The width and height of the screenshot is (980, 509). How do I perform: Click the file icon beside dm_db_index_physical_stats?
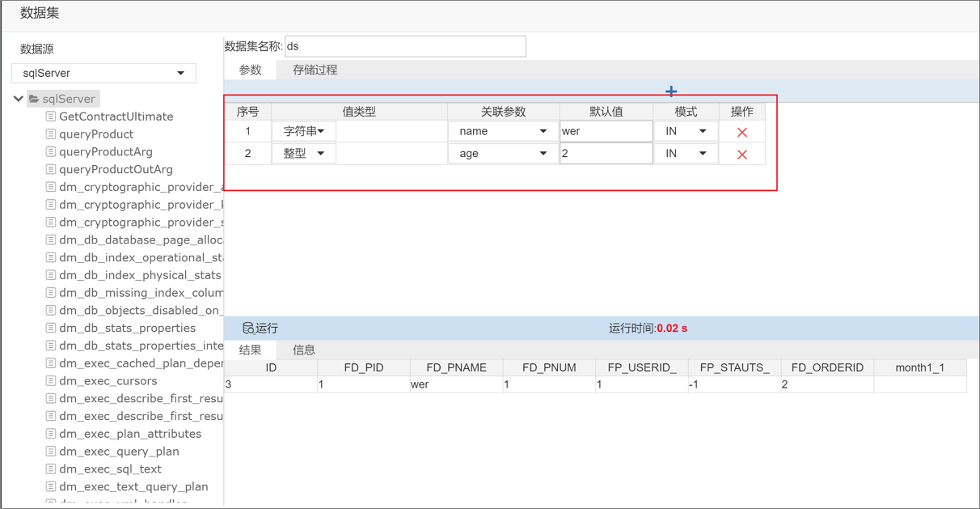click(x=51, y=275)
